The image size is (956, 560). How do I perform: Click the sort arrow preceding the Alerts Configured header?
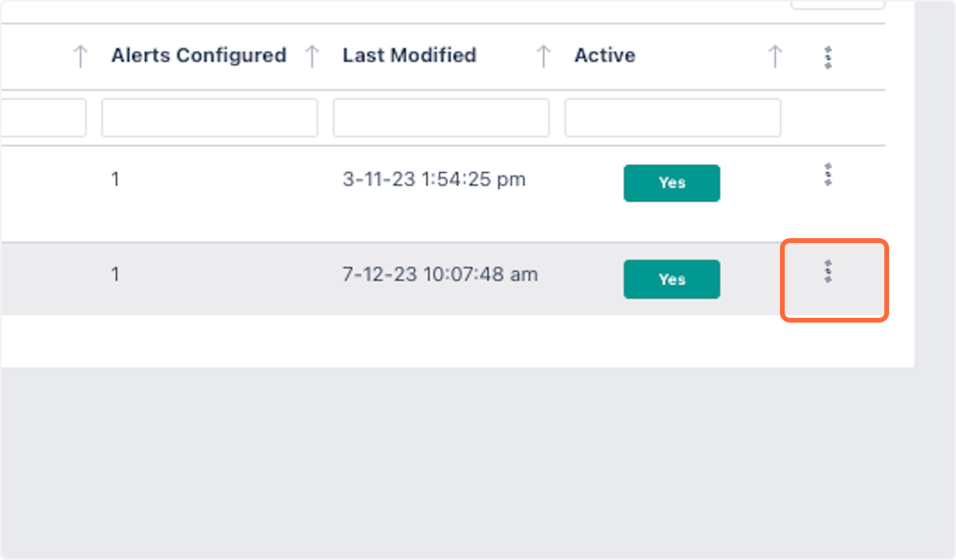(x=80, y=56)
